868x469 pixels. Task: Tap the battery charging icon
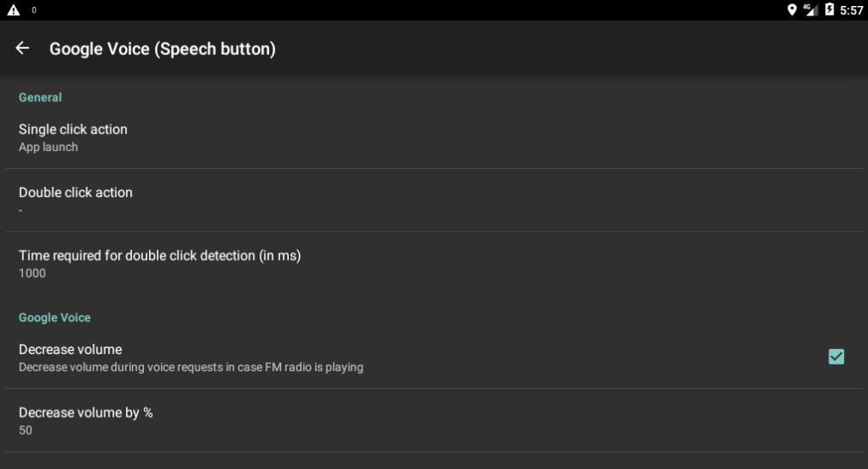pyautogui.click(x=829, y=10)
